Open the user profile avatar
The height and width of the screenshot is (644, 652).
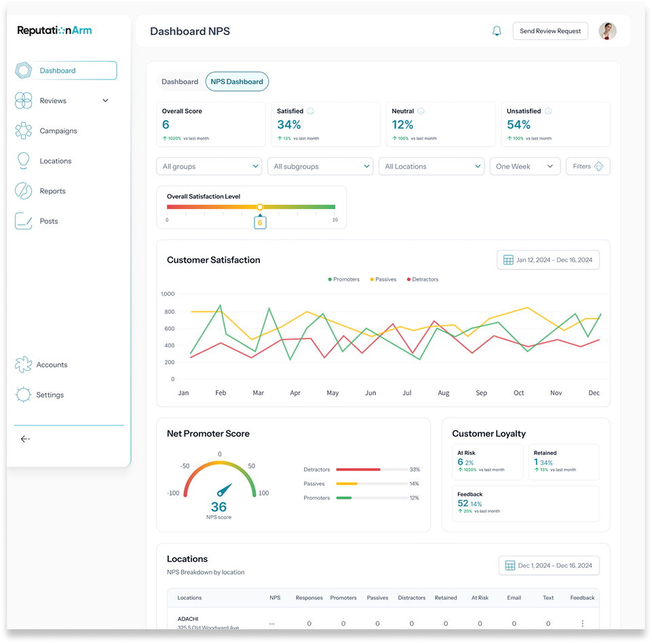pyautogui.click(x=607, y=31)
